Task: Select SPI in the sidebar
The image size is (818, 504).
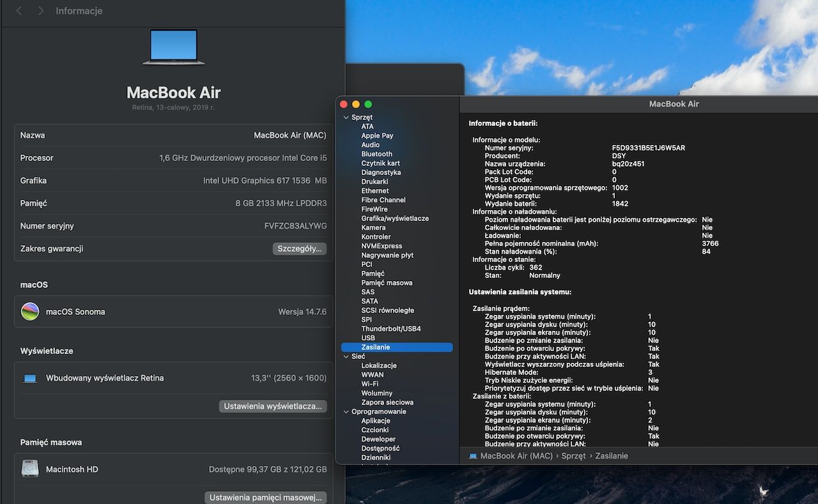Action: [x=366, y=319]
